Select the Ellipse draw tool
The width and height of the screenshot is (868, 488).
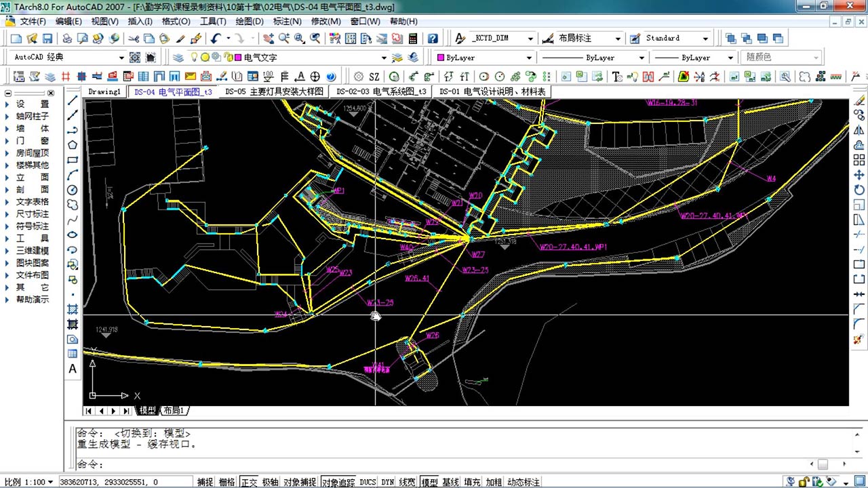coord(73,235)
